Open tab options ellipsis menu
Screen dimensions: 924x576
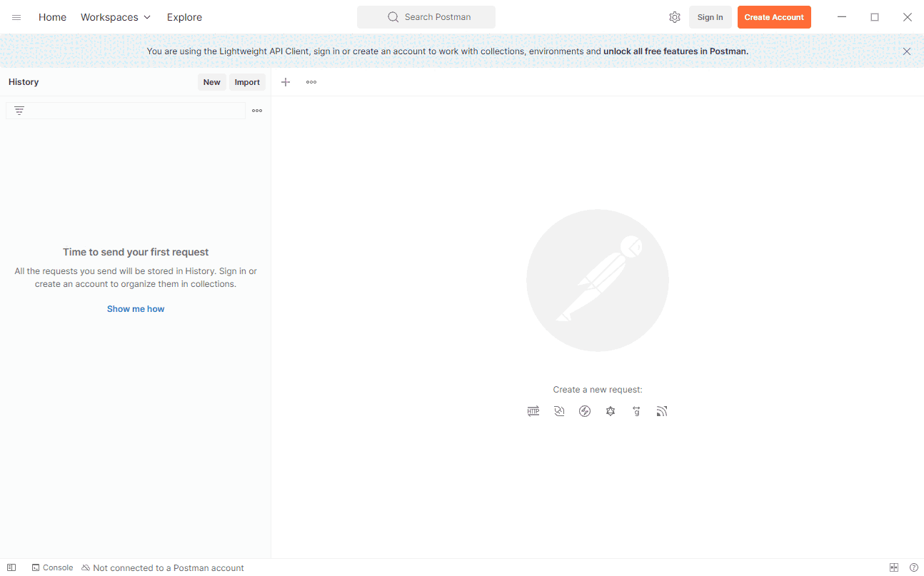[x=311, y=82]
